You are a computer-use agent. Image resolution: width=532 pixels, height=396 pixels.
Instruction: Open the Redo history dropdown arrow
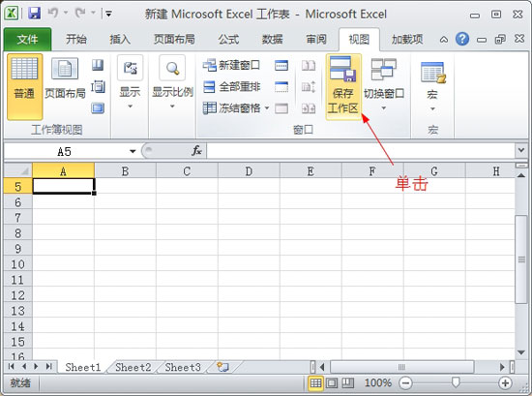93,14
